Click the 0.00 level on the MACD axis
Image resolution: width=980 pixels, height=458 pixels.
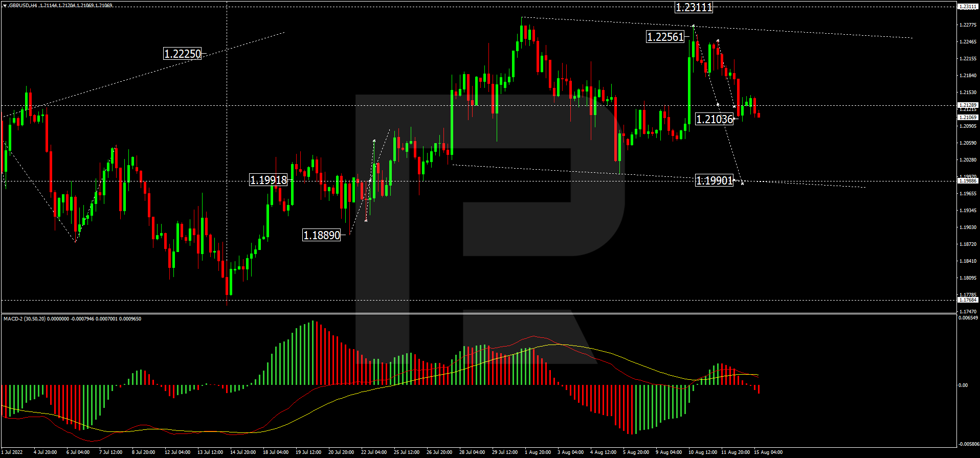(x=963, y=385)
